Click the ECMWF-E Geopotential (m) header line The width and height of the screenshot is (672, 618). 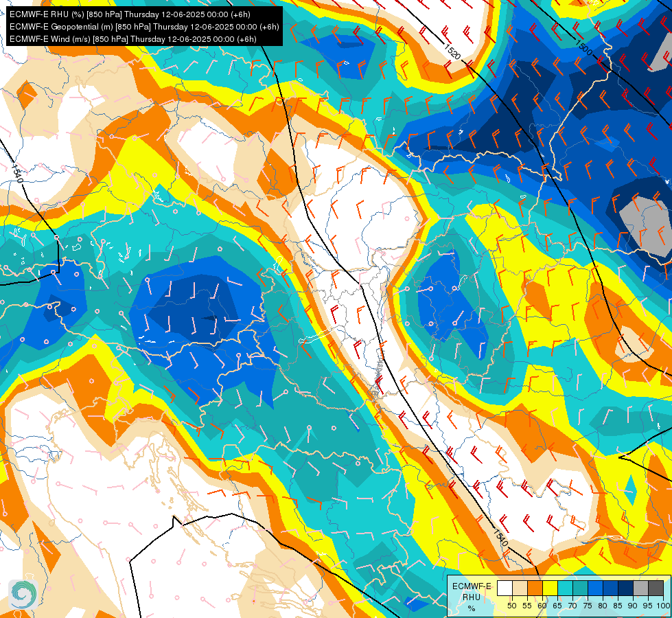(x=144, y=27)
